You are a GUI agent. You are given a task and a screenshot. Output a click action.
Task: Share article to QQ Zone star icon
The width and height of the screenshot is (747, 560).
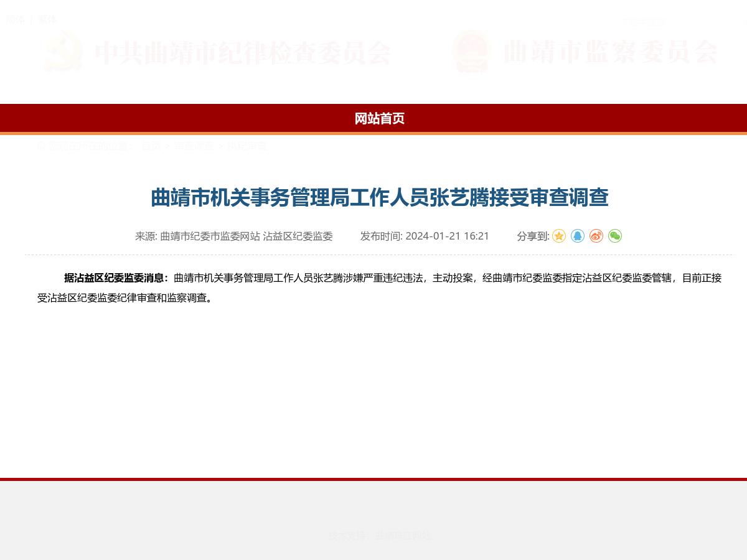(558, 236)
